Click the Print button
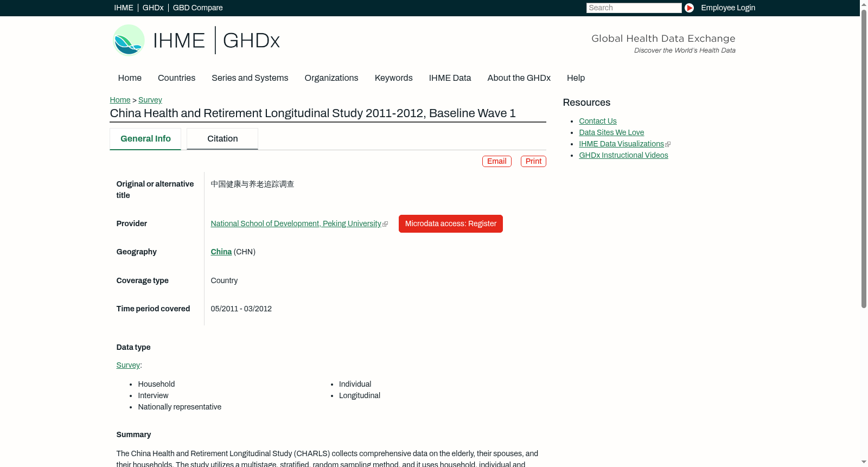The width and height of the screenshot is (868, 467). [x=533, y=161]
